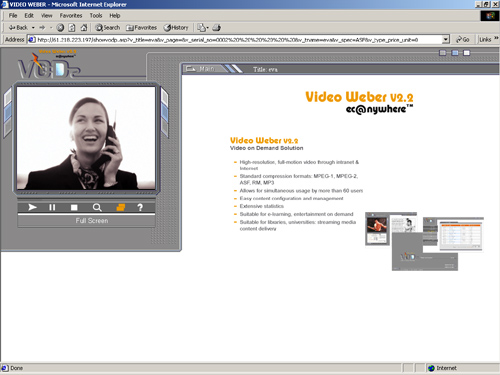Screen dimensions: 500x375
Task: Open the Edit menu
Action: point(29,16)
